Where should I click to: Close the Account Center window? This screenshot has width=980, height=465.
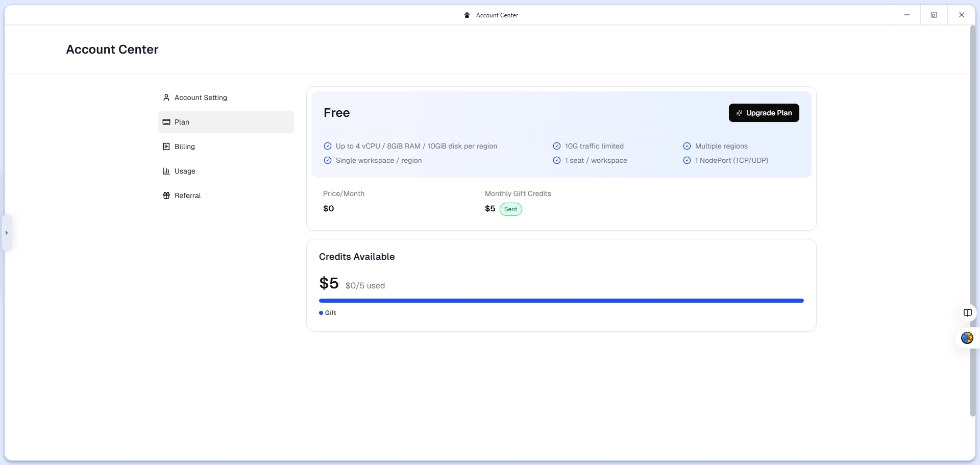point(962,15)
